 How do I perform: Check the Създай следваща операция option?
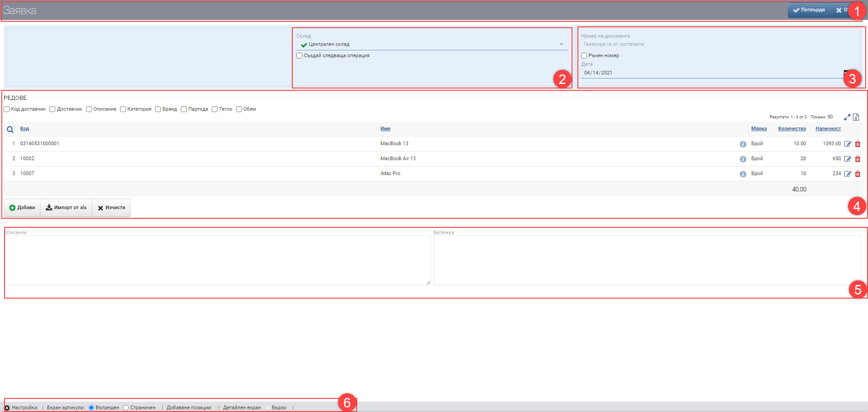pyautogui.click(x=299, y=55)
